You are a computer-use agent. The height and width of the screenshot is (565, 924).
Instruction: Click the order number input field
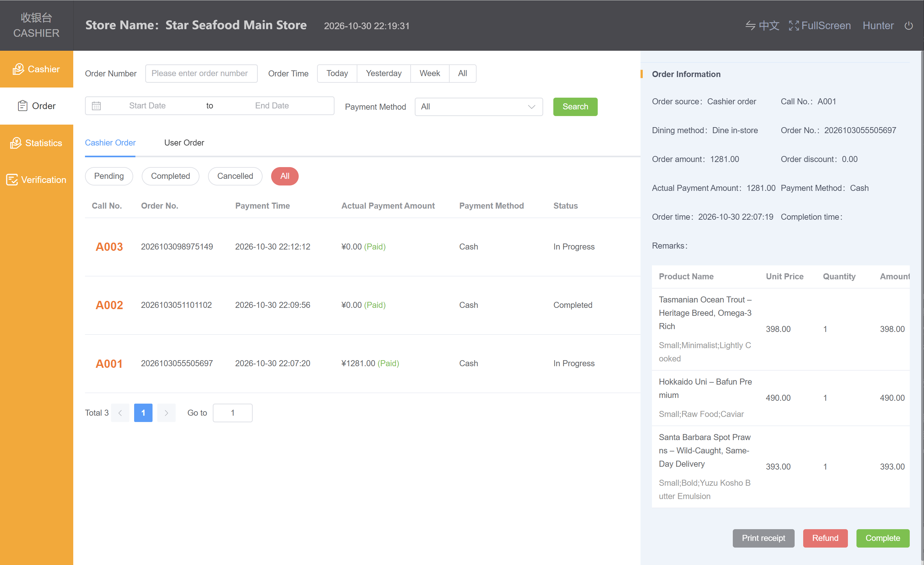point(201,74)
